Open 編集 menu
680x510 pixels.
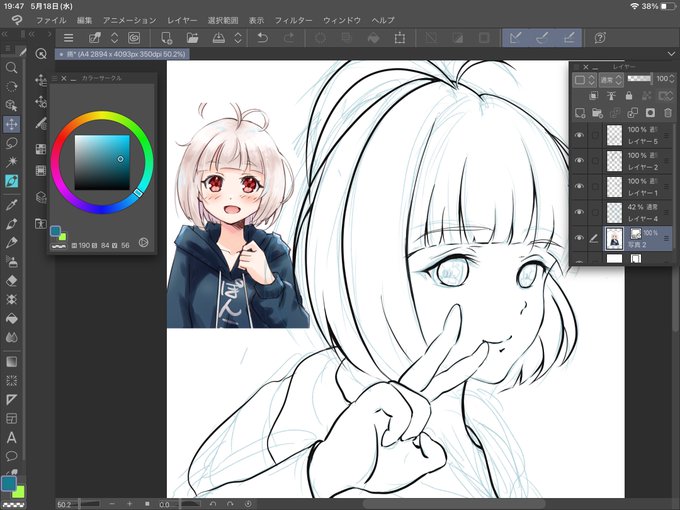(85, 20)
